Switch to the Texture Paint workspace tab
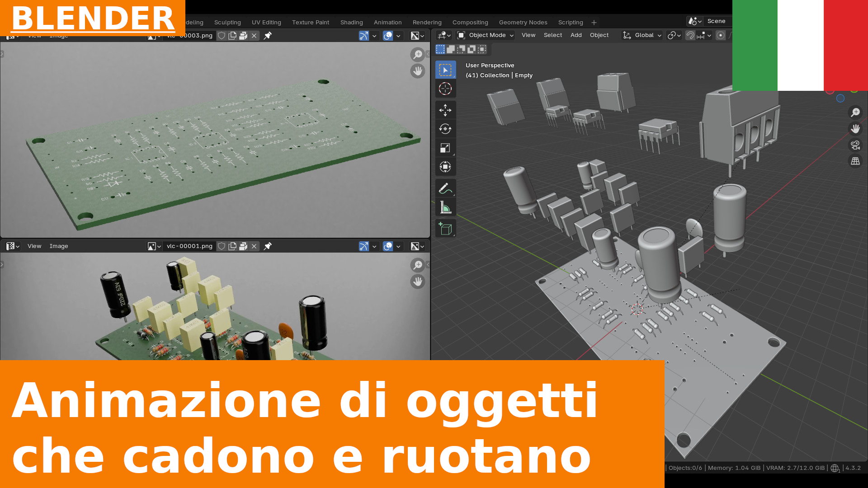 (x=311, y=23)
